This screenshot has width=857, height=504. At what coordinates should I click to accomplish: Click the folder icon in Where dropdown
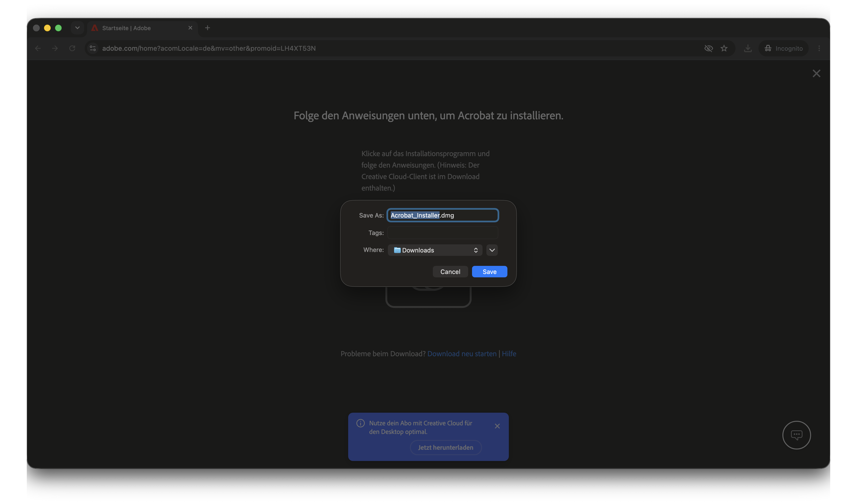397,250
